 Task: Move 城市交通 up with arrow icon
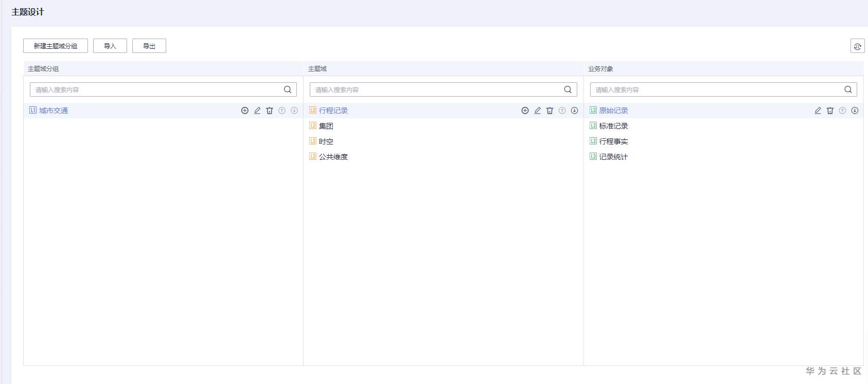(282, 111)
